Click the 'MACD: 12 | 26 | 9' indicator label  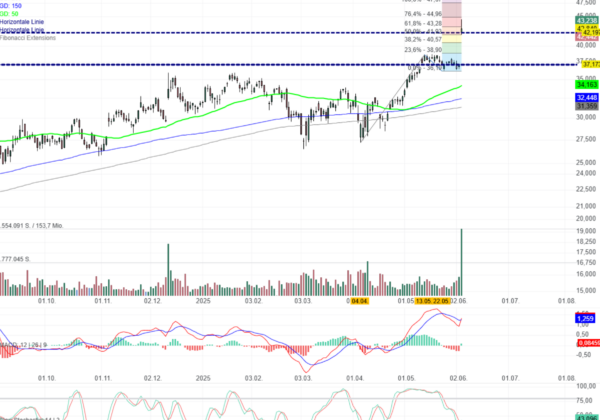coord(23,345)
